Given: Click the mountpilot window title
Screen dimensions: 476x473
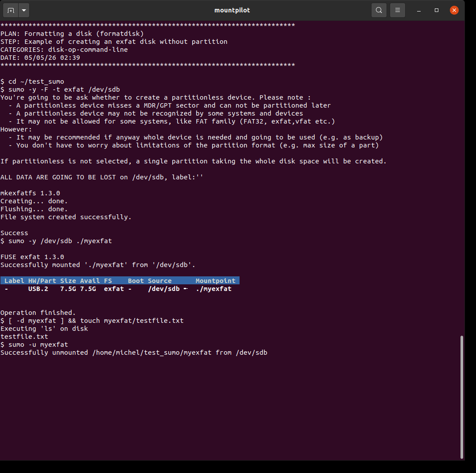Looking at the screenshot, I should click(232, 10).
